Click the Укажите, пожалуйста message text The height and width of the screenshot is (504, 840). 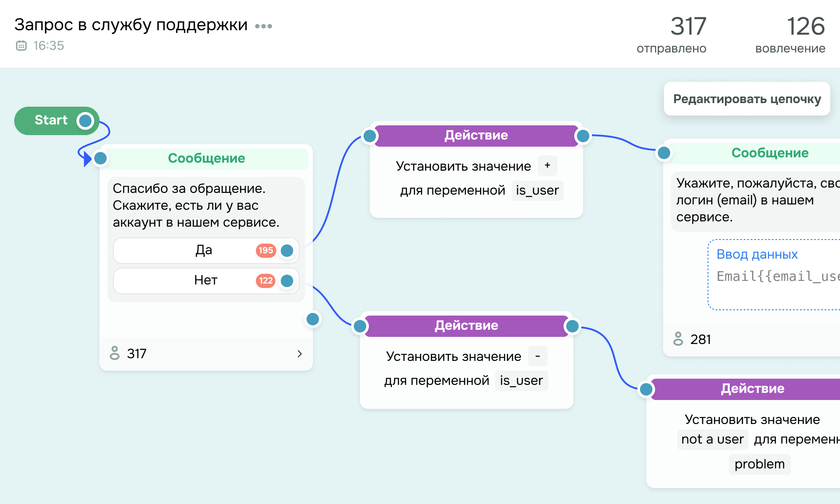758,200
